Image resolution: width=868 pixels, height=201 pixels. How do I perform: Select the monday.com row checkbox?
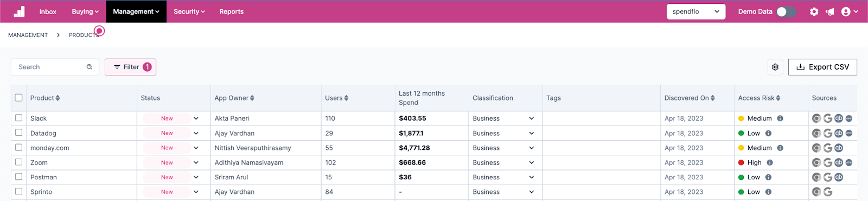pos(18,147)
